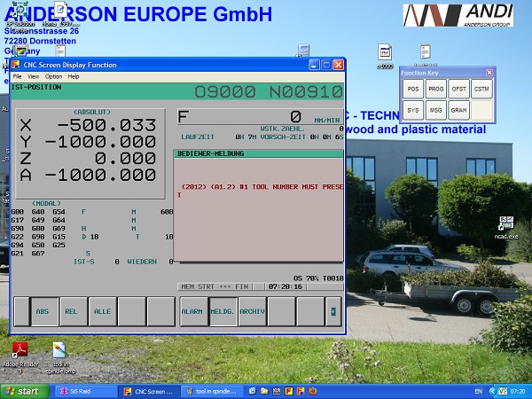Select the ALLE softkey
This screenshot has height=399, width=532.
(102, 311)
